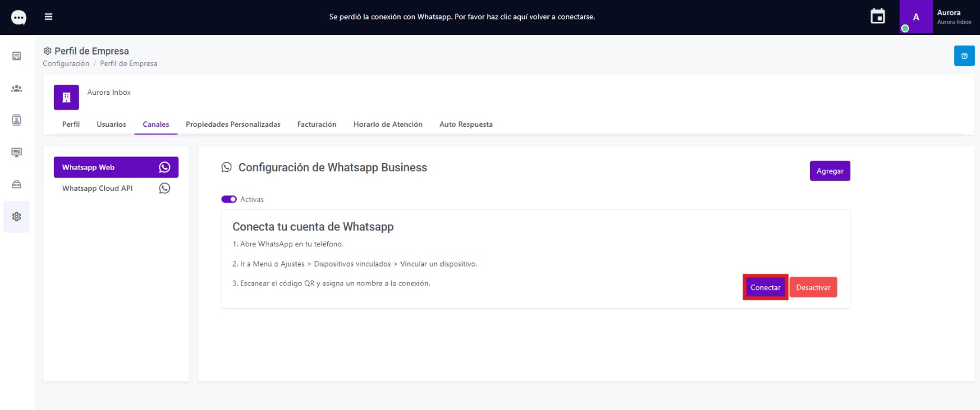This screenshot has width=980, height=410.
Task: Click WhatsApp icon next to Configuración heading
Action: tap(227, 167)
